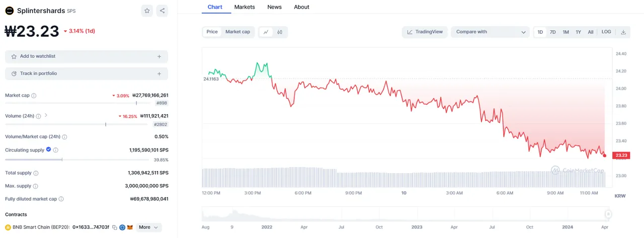The image size is (644, 238).
Task: Expand Volume (24h) details chevron
Action: [x=46, y=115]
